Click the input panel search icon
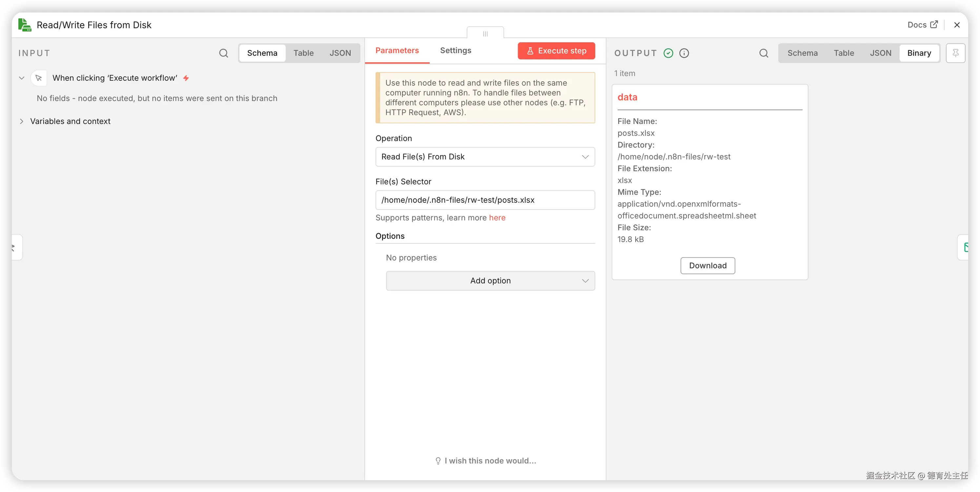Screen dimensions: 980x492 point(224,53)
